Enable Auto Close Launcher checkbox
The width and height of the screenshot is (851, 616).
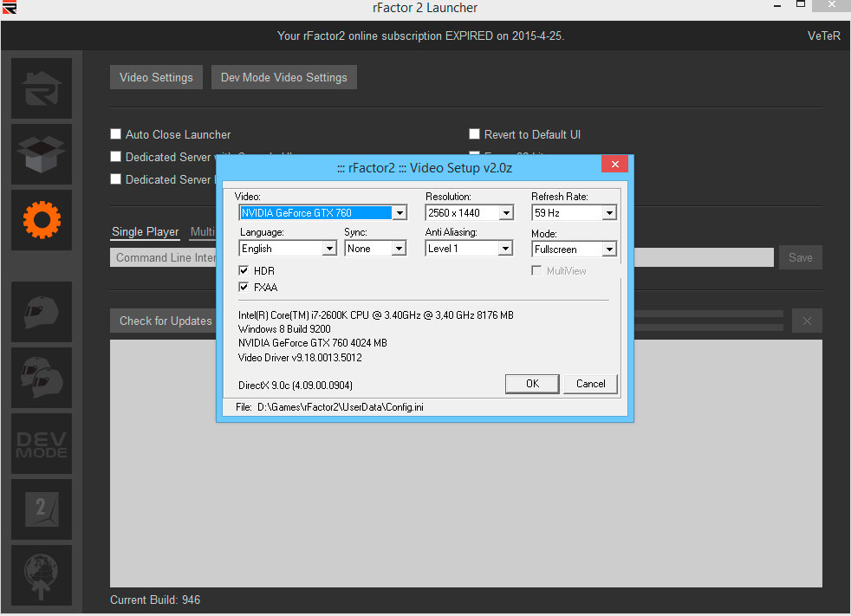coord(115,134)
